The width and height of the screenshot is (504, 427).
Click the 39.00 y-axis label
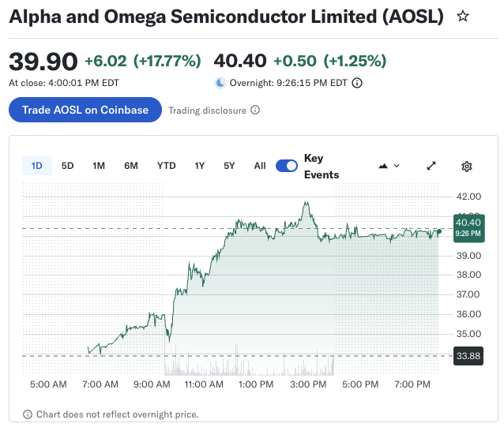468,256
